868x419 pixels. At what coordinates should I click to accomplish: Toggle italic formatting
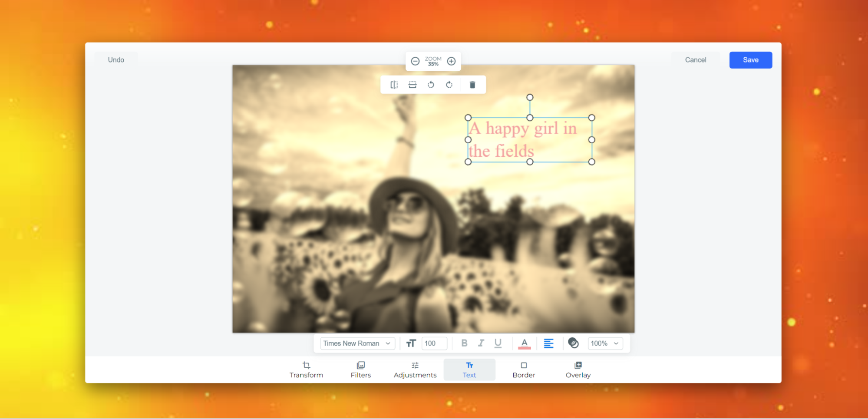pos(481,343)
